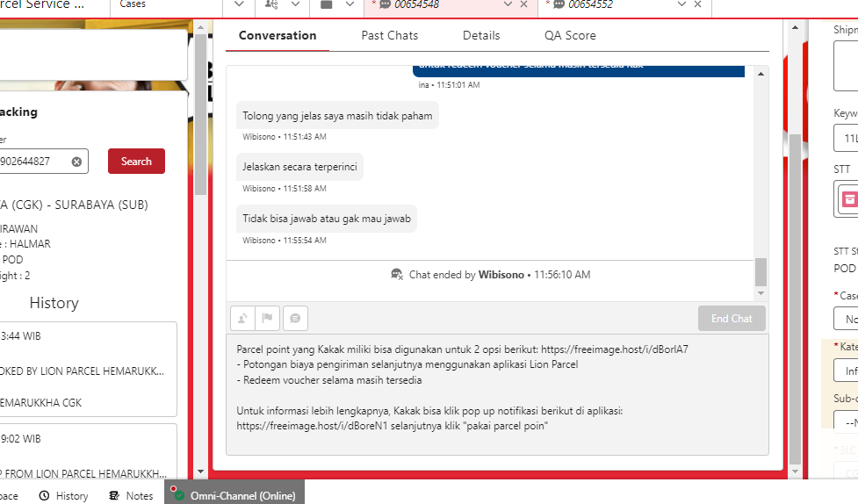858x504 pixels.
Task: Expand the dropdown beside the dark square icon
Action: [350, 4]
